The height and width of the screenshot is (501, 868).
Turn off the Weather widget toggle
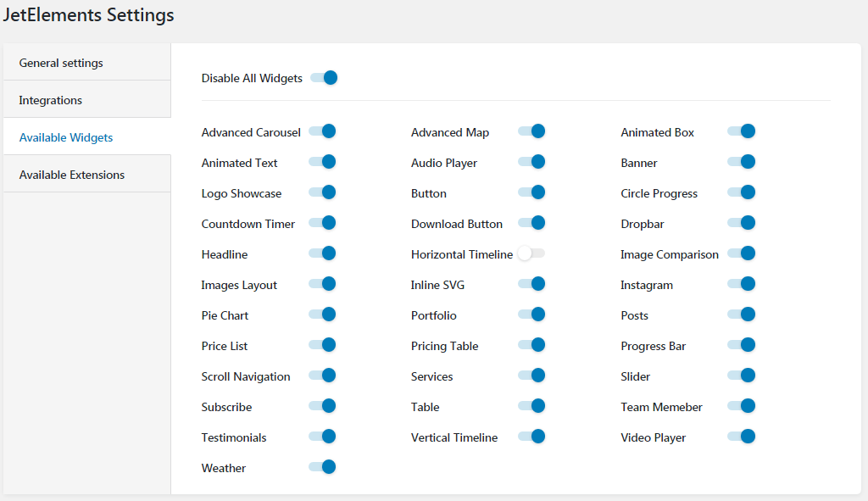(322, 467)
